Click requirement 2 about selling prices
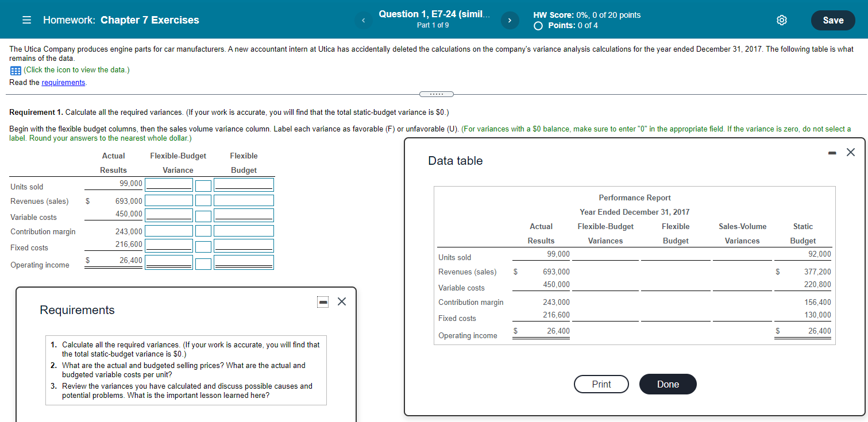 tap(184, 370)
